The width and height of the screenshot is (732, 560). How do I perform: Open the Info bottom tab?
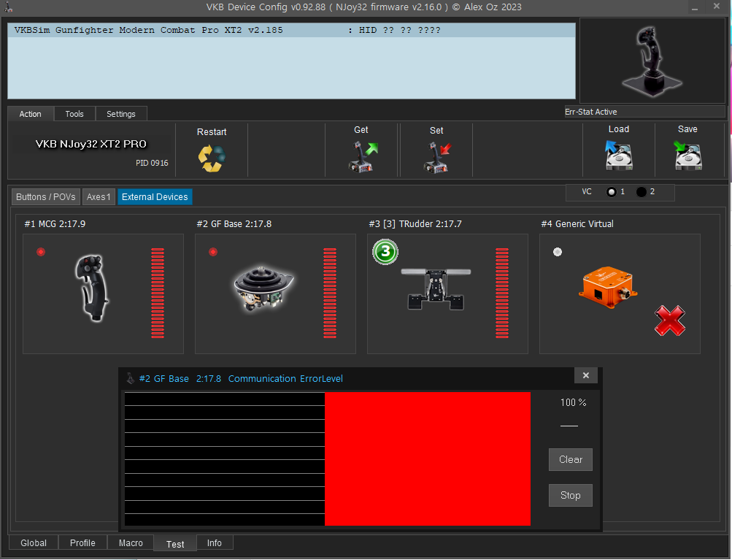click(x=215, y=542)
